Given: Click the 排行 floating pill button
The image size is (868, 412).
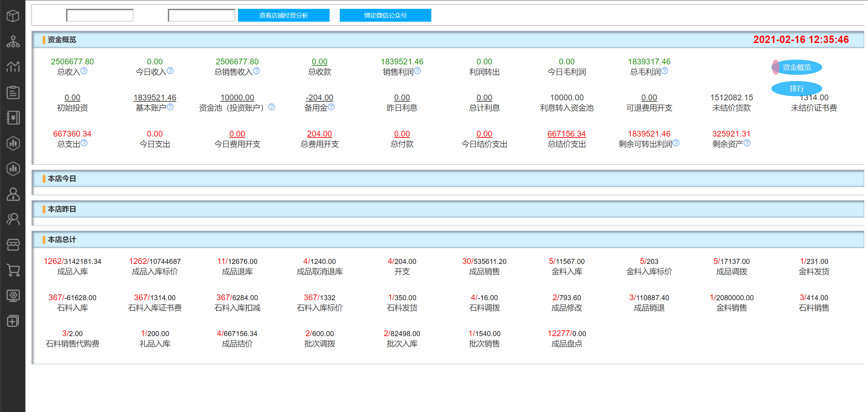Looking at the screenshot, I should [x=797, y=88].
